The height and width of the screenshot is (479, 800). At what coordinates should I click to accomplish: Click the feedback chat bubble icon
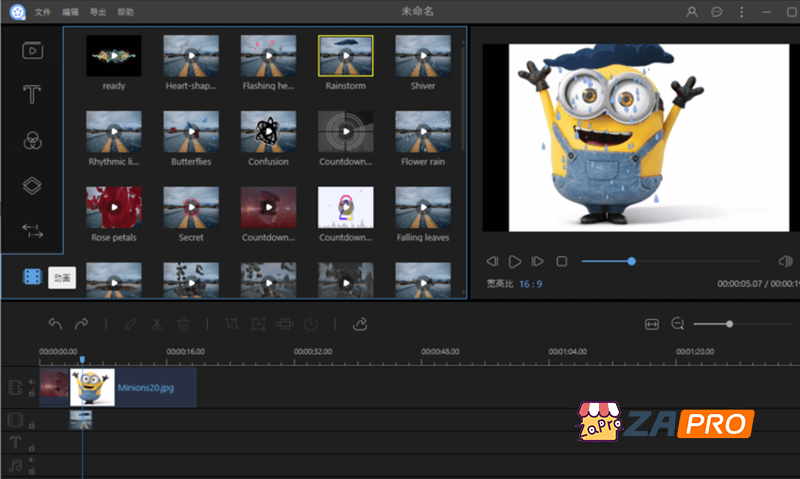pos(717,12)
